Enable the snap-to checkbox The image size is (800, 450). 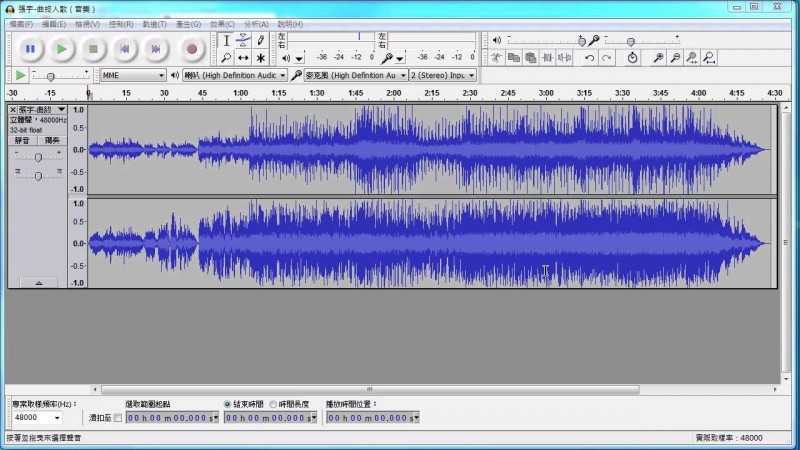[x=117, y=417]
